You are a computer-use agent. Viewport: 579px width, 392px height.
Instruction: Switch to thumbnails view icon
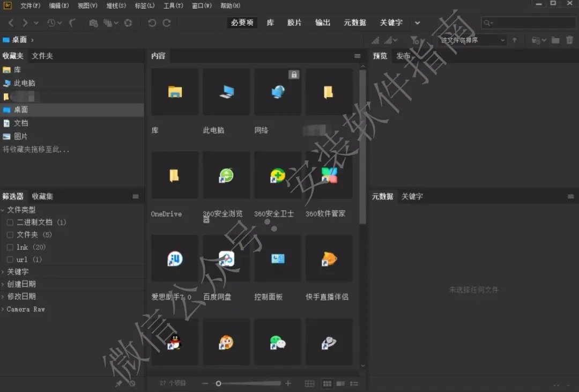tap(327, 383)
